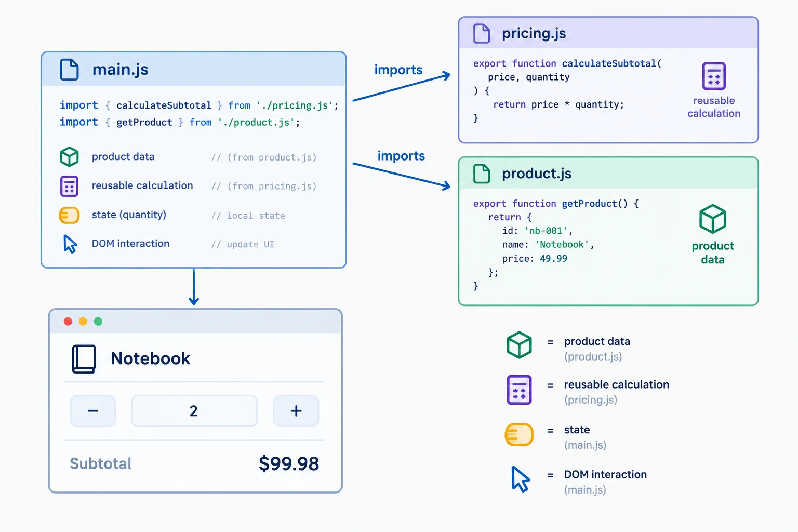Increase quantity with the plus button
The width and height of the screenshot is (798, 532).
tap(296, 411)
